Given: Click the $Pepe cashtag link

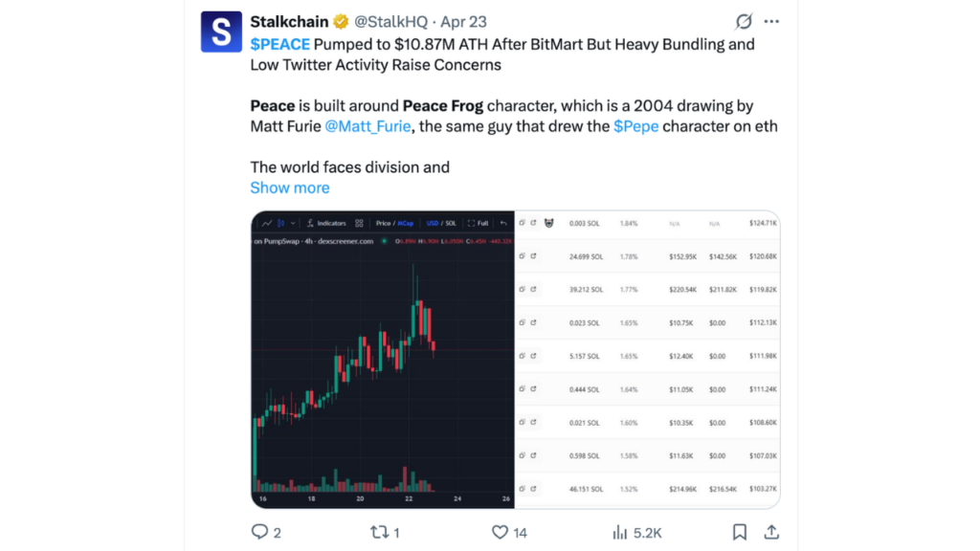Looking at the screenshot, I should (635, 126).
